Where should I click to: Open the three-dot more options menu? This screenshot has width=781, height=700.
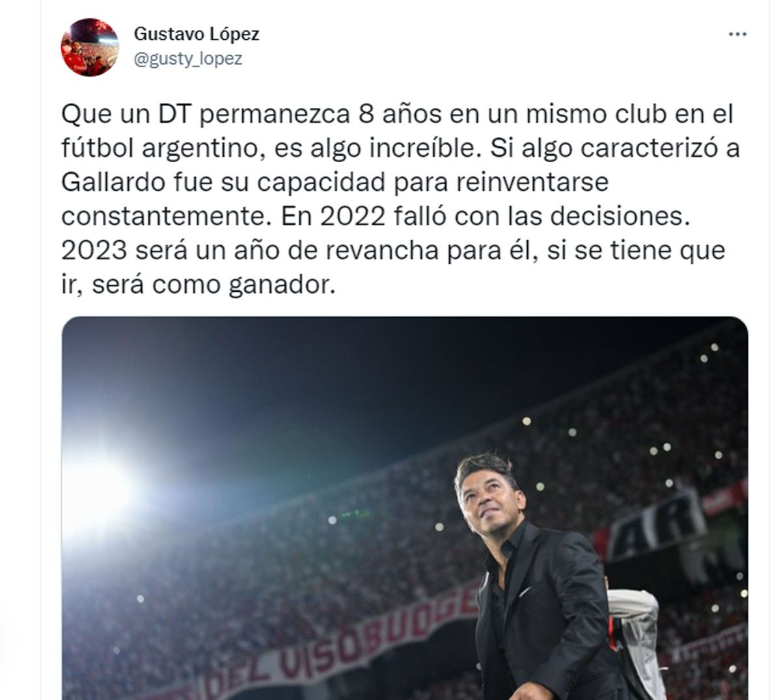tap(737, 34)
